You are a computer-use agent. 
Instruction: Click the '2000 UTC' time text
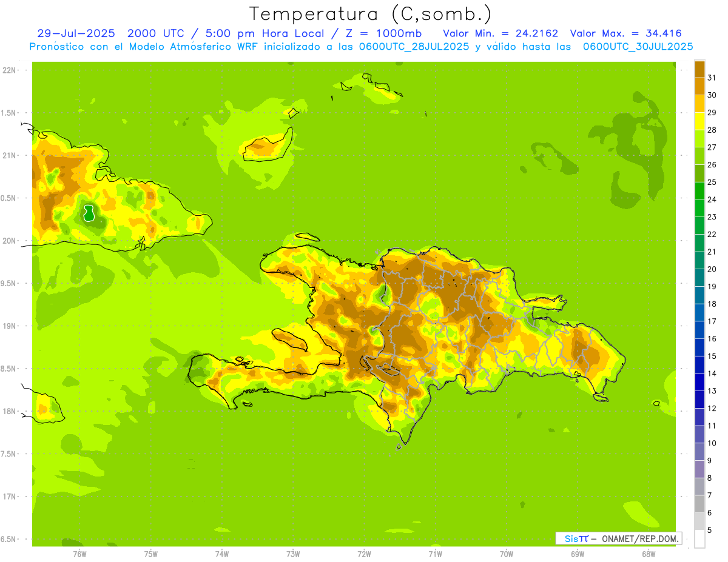click(x=157, y=33)
